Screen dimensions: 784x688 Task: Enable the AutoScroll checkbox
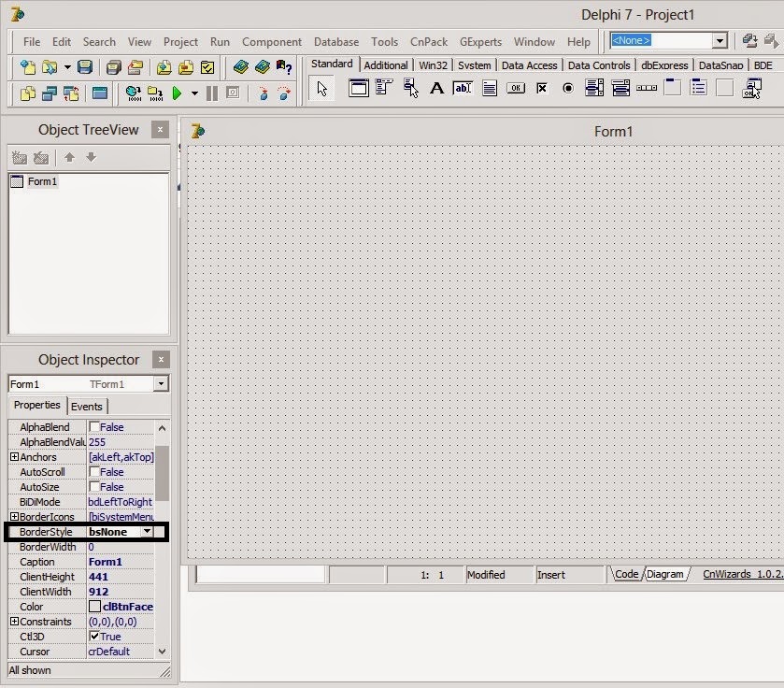pos(94,472)
